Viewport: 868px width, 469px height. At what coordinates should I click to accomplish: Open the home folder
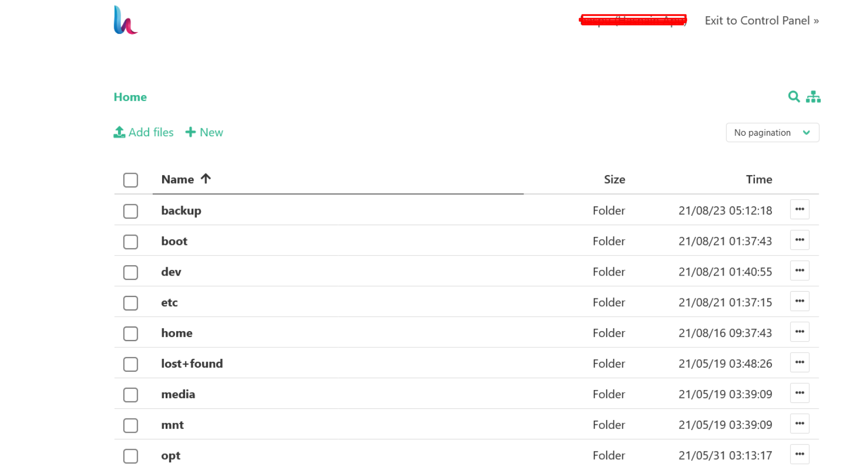(x=177, y=333)
